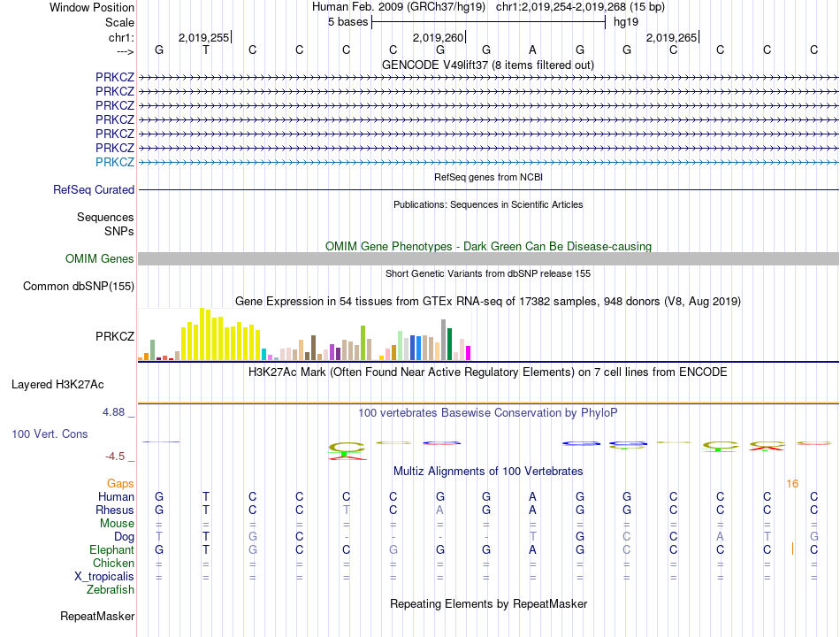Click the orange 16 gap count

click(792, 484)
